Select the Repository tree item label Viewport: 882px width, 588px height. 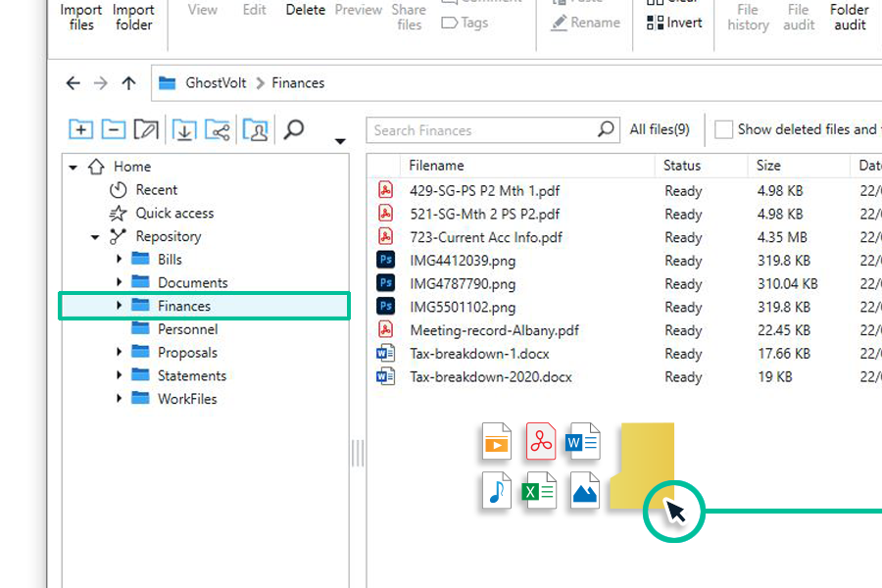tap(169, 236)
